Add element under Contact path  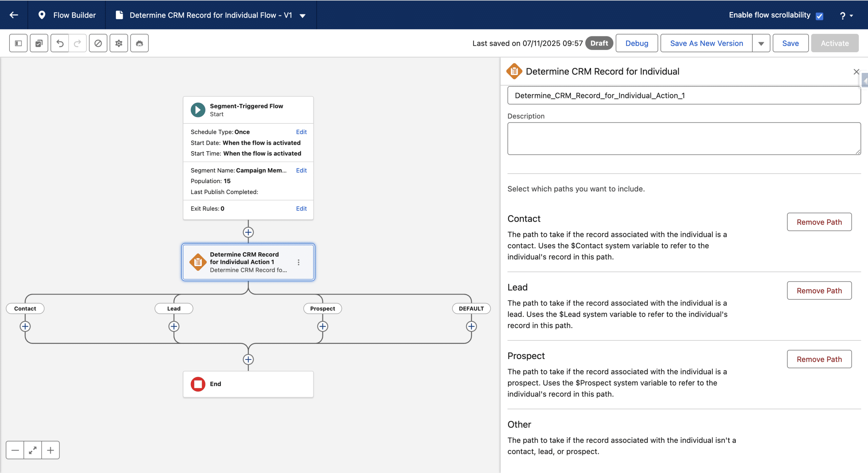point(25,326)
